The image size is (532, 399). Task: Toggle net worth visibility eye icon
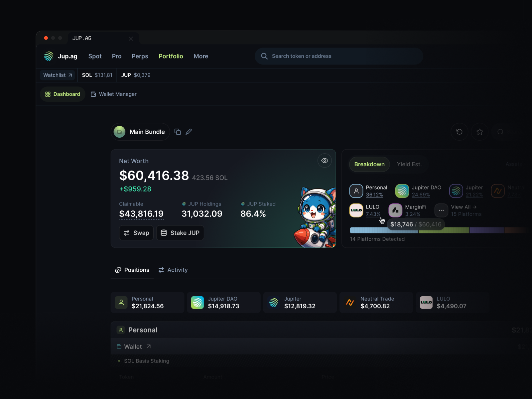tap(325, 161)
